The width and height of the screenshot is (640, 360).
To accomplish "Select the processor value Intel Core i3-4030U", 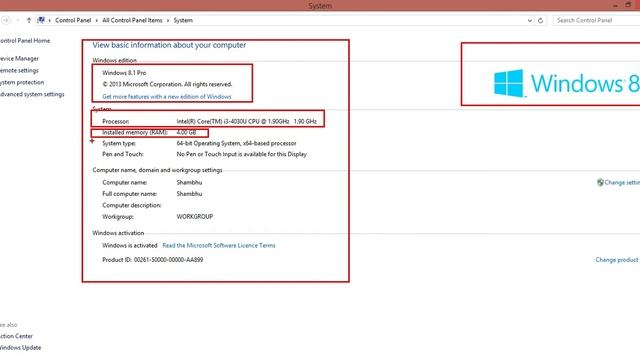I will [247, 121].
